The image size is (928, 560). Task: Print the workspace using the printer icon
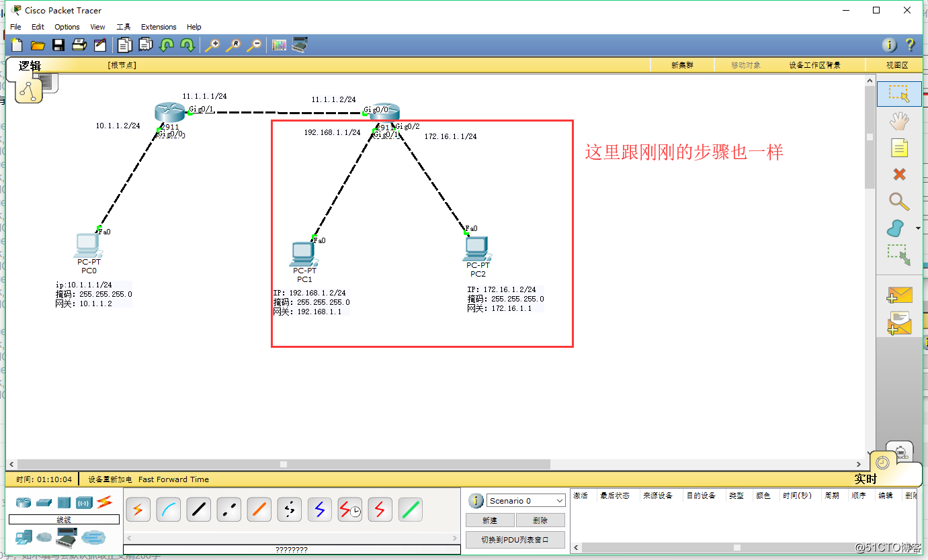click(79, 46)
